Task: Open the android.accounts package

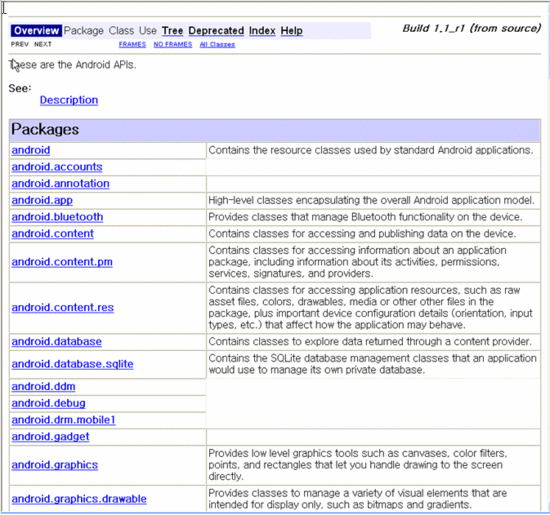Action: tap(57, 167)
